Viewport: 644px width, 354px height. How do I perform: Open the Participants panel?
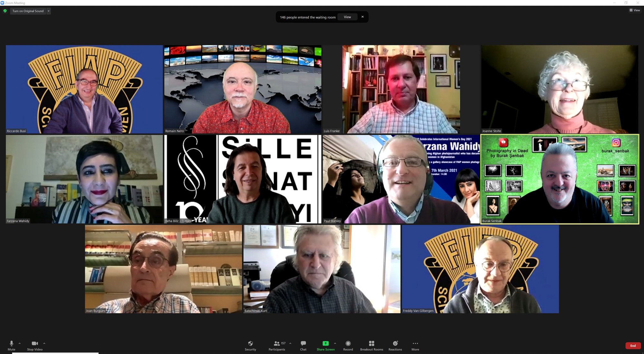pos(277,345)
